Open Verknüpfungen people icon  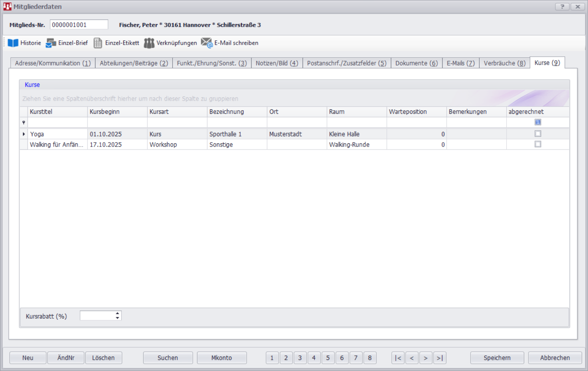pyautogui.click(x=149, y=43)
